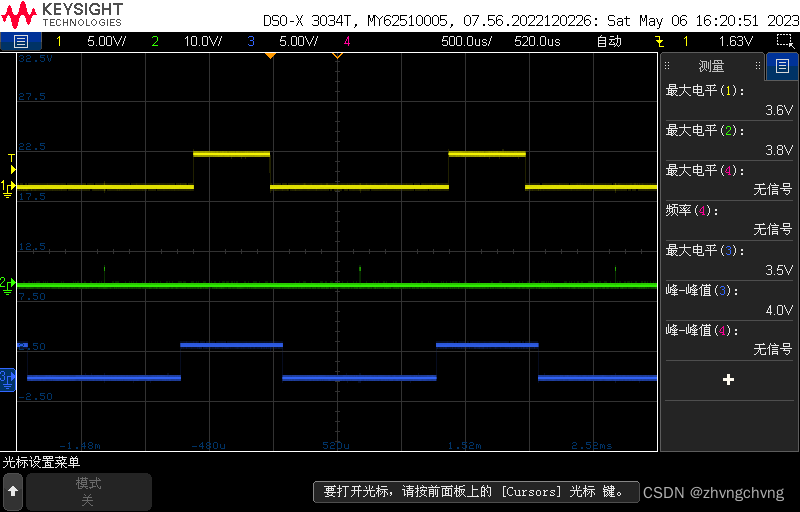Click the solid orange trigger position marker
The width and height of the screenshot is (800, 512).
click(x=270, y=56)
